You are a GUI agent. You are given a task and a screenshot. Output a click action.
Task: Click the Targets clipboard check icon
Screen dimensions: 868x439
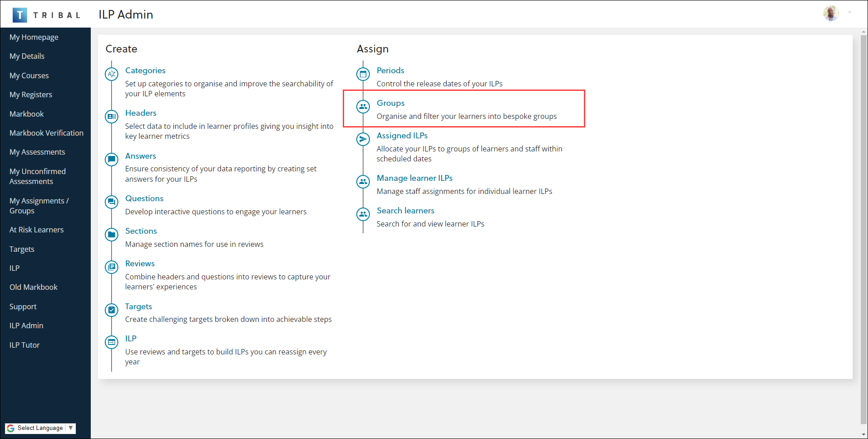point(112,310)
